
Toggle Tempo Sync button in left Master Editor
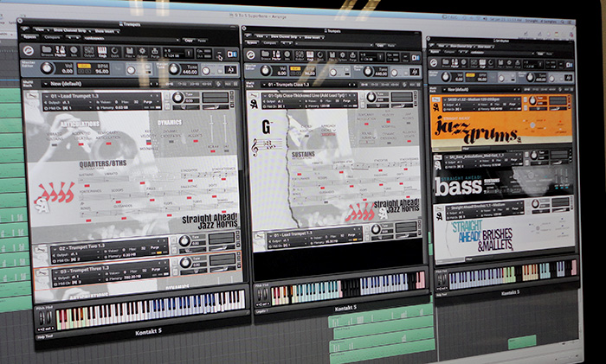click(x=84, y=66)
